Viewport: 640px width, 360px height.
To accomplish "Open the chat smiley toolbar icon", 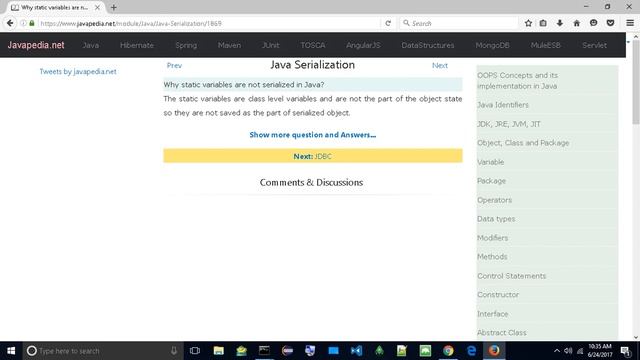I will point(593,23).
